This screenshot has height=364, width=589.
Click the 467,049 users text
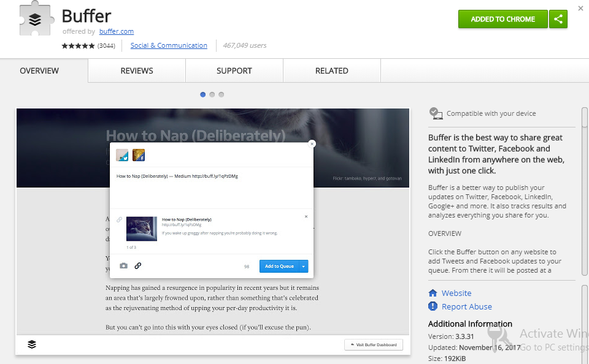coord(245,45)
